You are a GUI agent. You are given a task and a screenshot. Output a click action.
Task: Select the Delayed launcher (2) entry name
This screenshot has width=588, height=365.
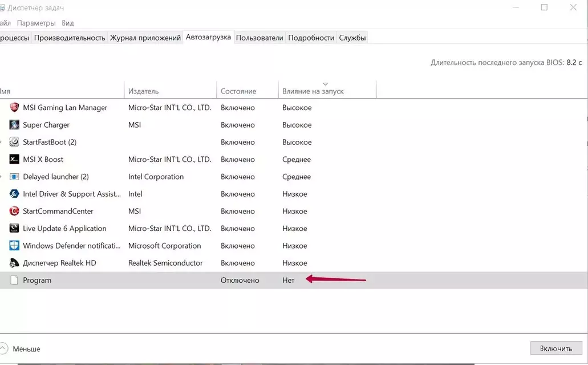click(56, 177)
